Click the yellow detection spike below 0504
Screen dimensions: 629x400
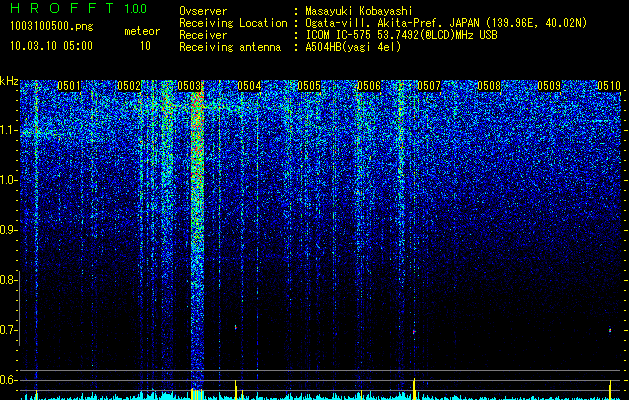[236, 390]
